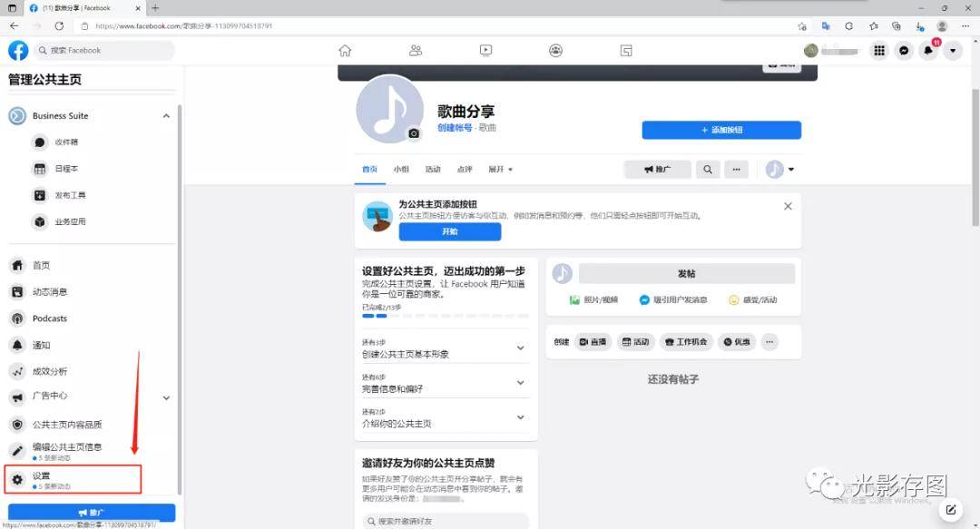The width and height of the screenshot is (980, 529).
Task: Dismiss the 为公共主页添加按钮 banner
Action: pos(788,206)
